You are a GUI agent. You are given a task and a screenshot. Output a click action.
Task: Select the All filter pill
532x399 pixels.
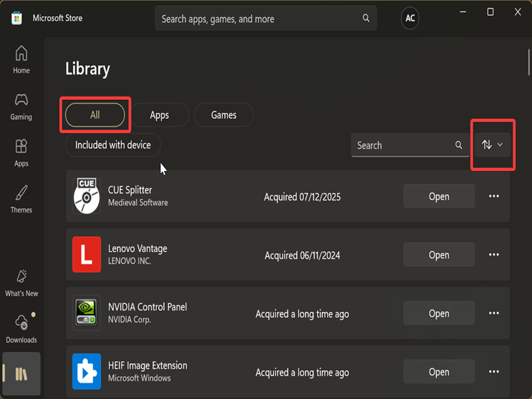point(95,115)
